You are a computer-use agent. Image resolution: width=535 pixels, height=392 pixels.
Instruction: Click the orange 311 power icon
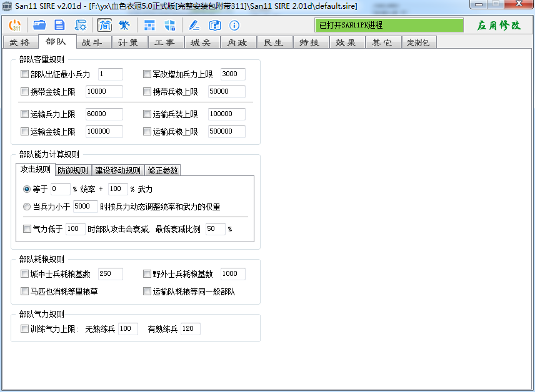coord(14,25)
